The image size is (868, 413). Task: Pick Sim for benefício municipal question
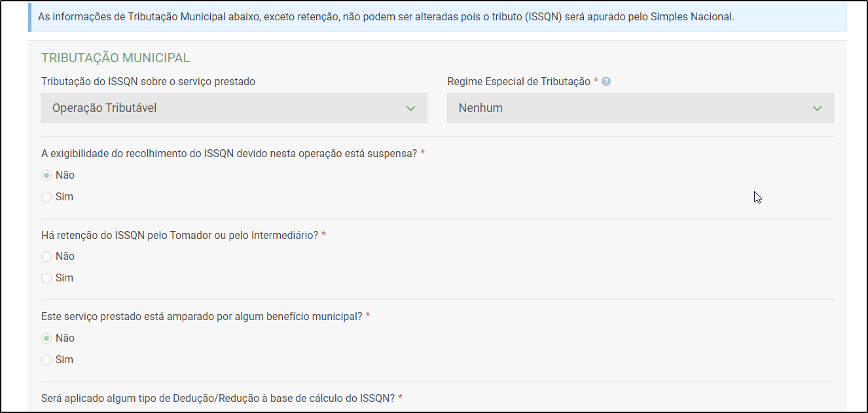[x=46, y=360]
